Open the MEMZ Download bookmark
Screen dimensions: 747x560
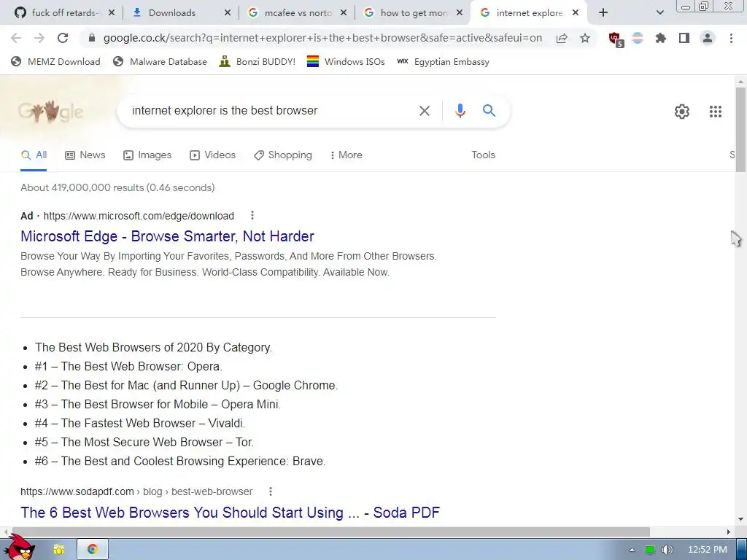[x=55, y=61]
